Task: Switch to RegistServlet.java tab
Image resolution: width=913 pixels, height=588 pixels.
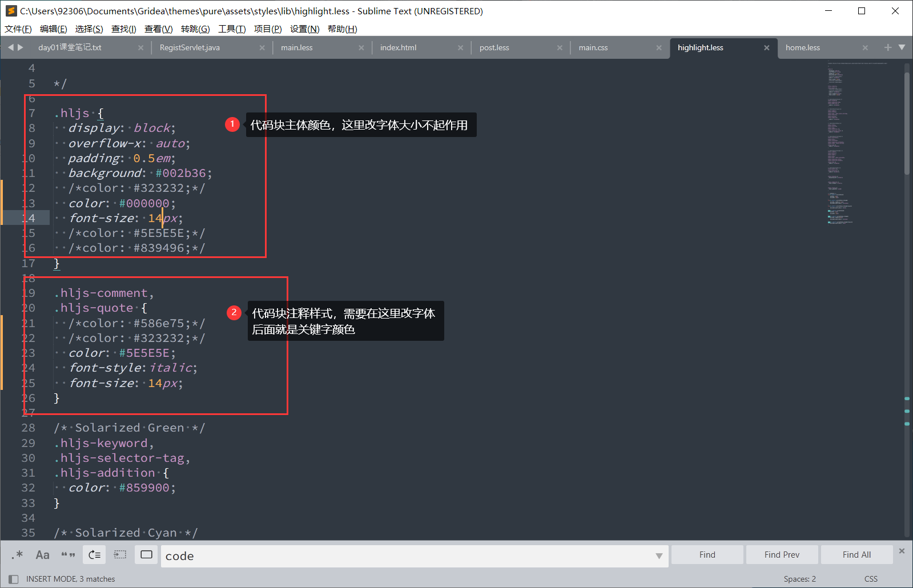Action: point(190,47)
